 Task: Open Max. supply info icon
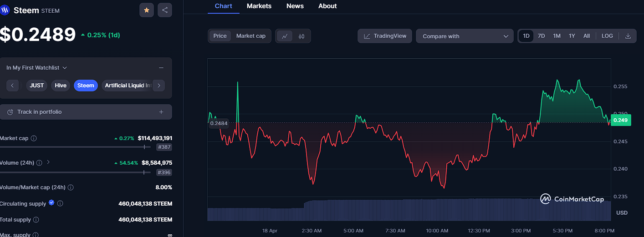(35, 235)
